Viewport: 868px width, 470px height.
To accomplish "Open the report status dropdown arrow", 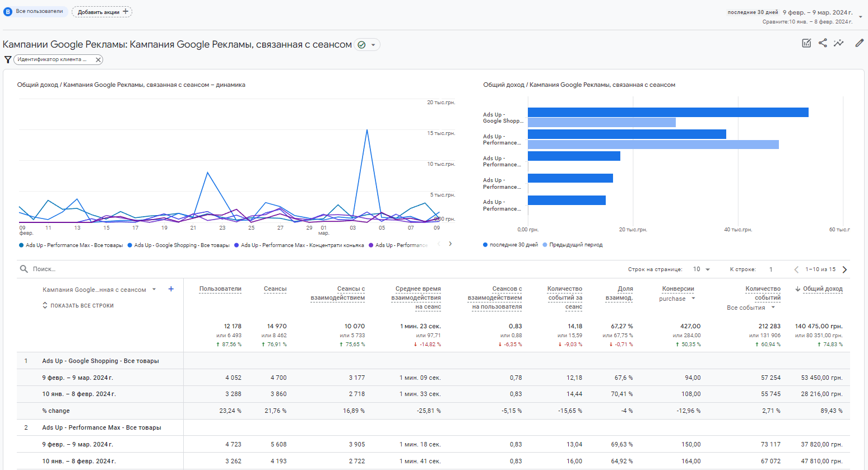I will [373, 45].
